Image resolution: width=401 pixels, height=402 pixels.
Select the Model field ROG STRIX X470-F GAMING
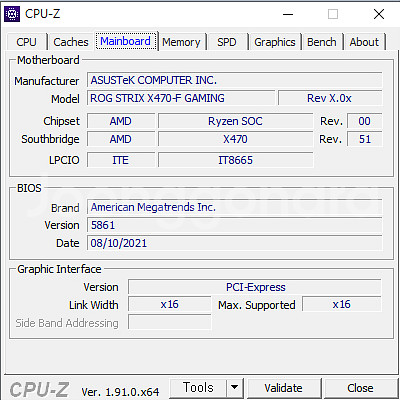tap(181, 98)
